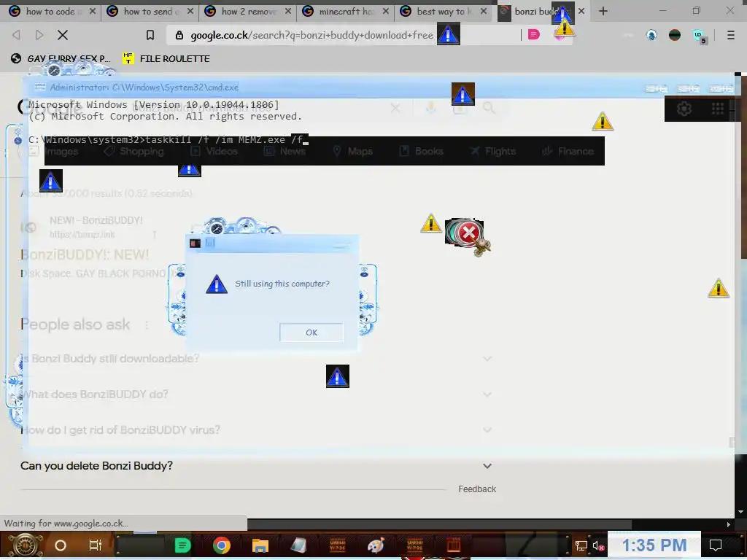Open the Google apps grid
Viewport: 747px width, 560px height.
point(718,109)
